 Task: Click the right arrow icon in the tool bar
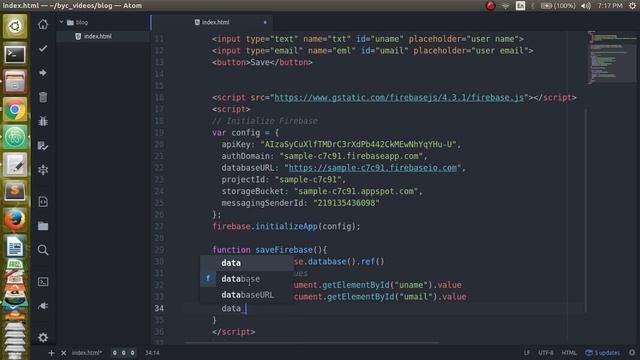[43, 73]
